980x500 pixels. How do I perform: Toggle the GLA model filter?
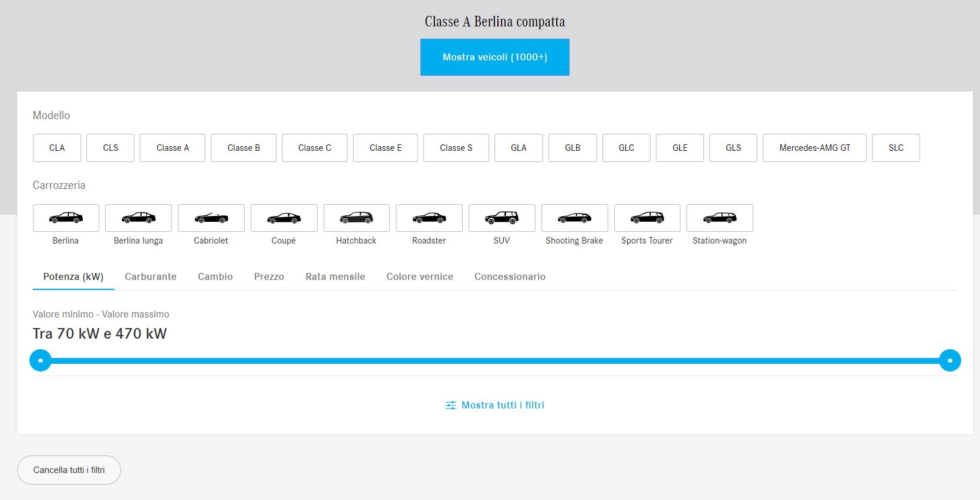pos(518,148)
